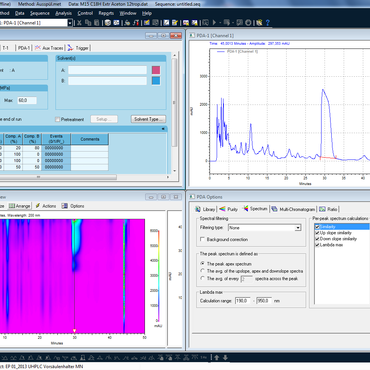Pick the pink solvent A color swatch
Viewport: 370px width, 370px height.
tap(156, 70)
